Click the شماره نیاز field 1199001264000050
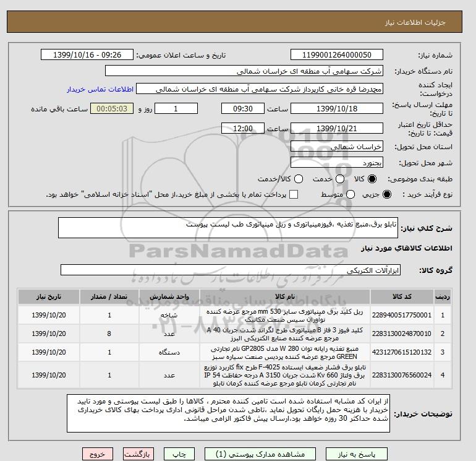 pos(337,55)
